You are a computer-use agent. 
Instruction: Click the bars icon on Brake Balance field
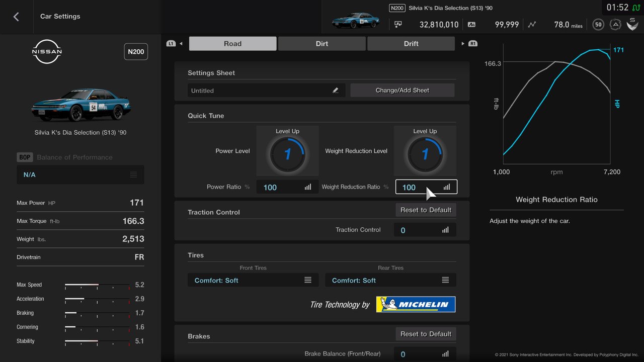coord(445,354)
